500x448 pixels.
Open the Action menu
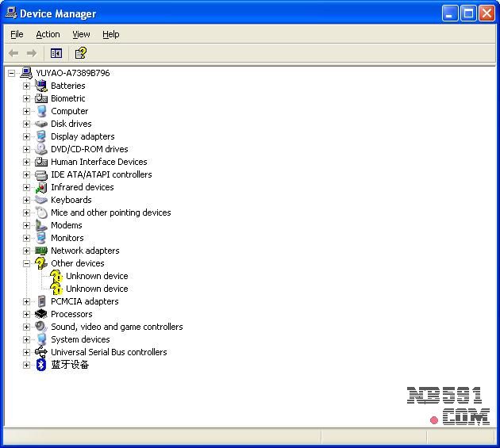click(48, 34)
